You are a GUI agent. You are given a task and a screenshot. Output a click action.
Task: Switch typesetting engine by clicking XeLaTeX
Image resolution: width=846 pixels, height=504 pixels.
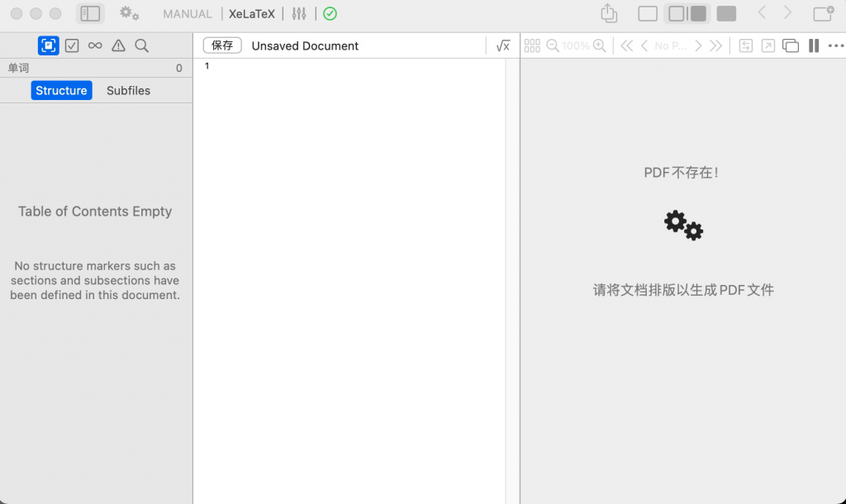252,13
